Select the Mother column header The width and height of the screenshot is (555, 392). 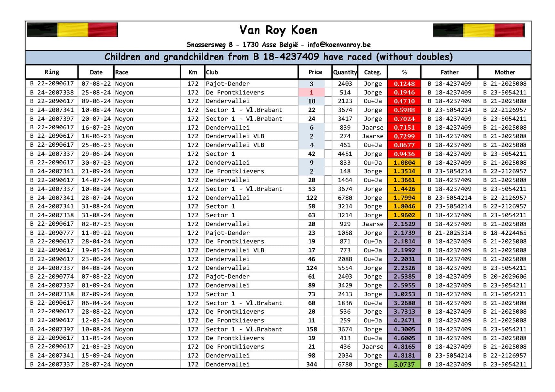point(504,73)
